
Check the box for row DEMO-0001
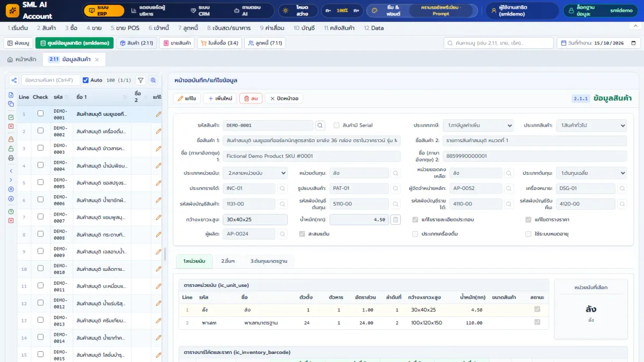(x=40, y=114)
